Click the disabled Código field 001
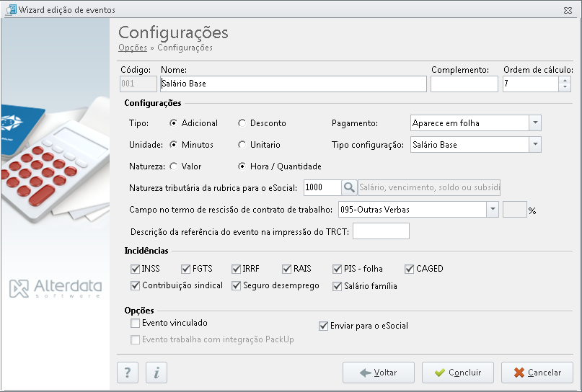Screen dimensions: 582x392 [x=138, y=84]
